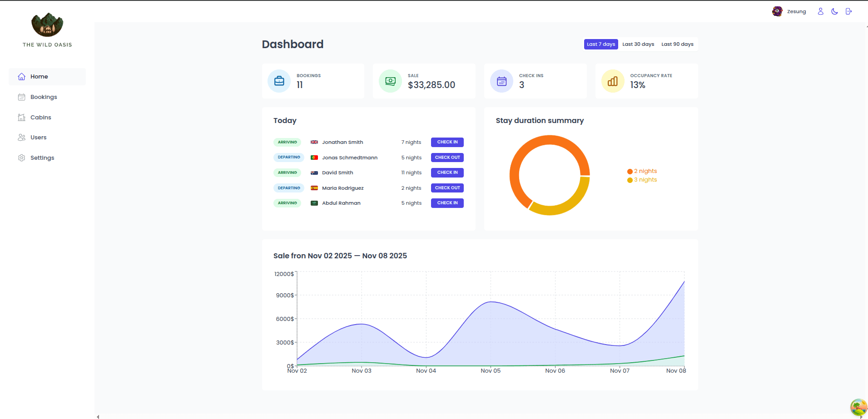Check out Jonas Schmedtmann
Screen dimensions: 868x419
pos(447,158)
